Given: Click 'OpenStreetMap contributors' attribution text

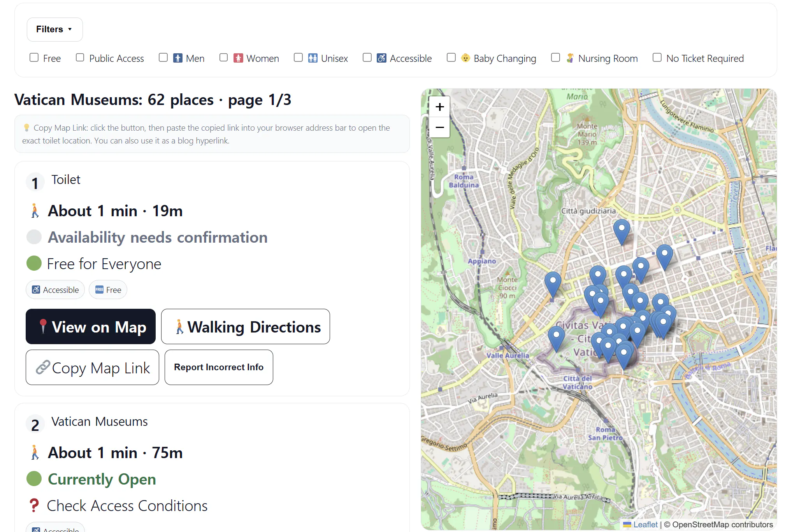Looking at the screenshot, I should pos(723,525).
